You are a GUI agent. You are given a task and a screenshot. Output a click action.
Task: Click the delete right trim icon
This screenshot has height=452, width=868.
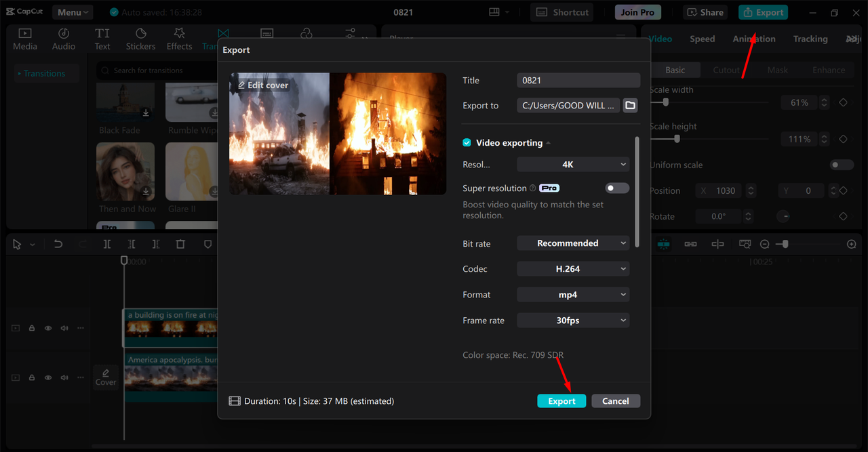[156, 244]
